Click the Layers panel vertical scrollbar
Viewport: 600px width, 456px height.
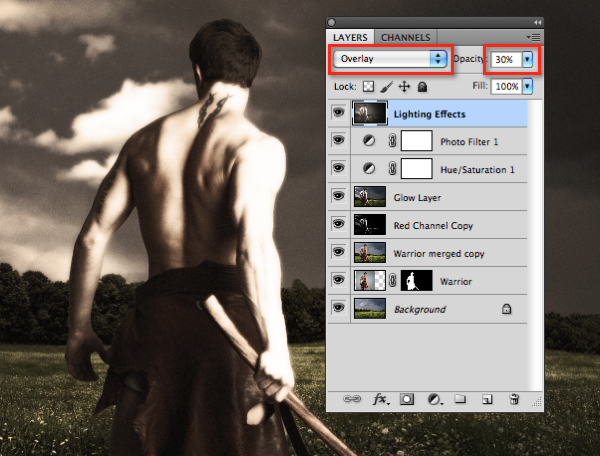[535, 245]
